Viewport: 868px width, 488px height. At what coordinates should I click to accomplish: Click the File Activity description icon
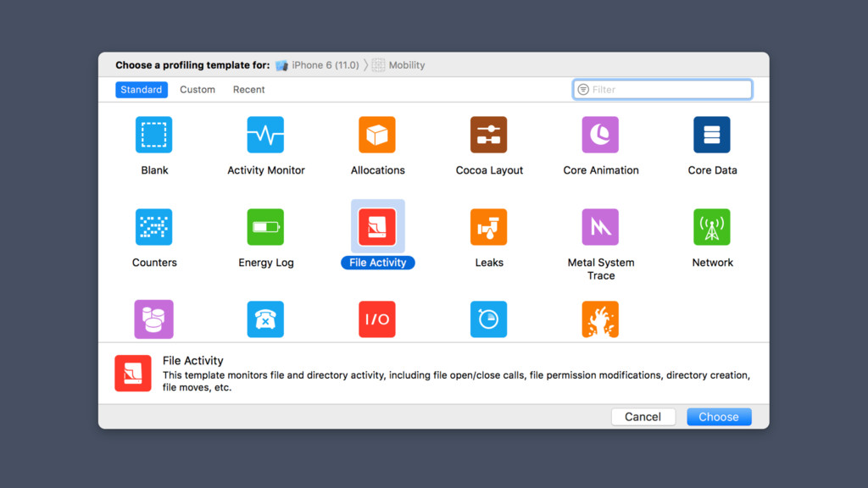133,374
